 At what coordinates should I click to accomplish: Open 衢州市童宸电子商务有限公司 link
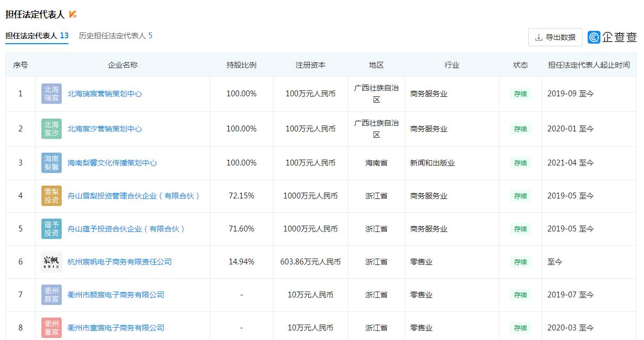pos(116,328)
